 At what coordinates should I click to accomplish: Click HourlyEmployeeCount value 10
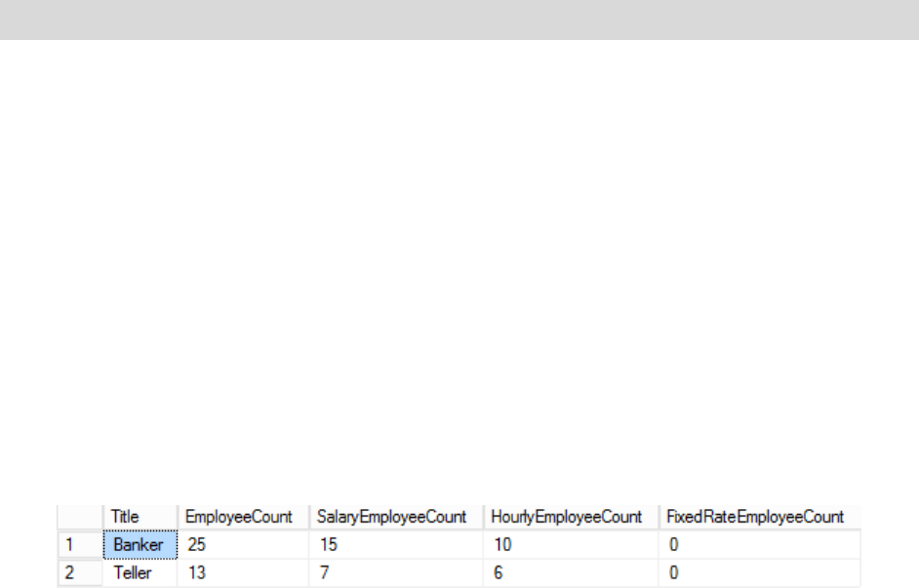click(572, 545)
